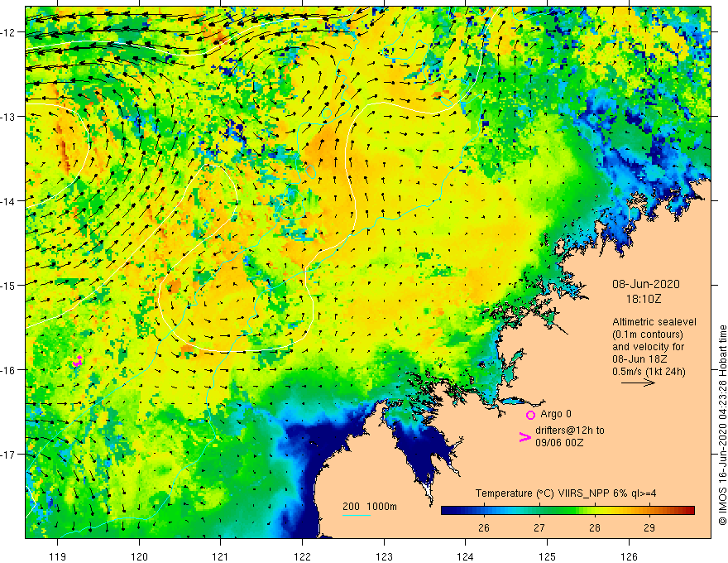The image size is (728, 563).
Task: Click latitude axis label -13
Action: [9, 117]
